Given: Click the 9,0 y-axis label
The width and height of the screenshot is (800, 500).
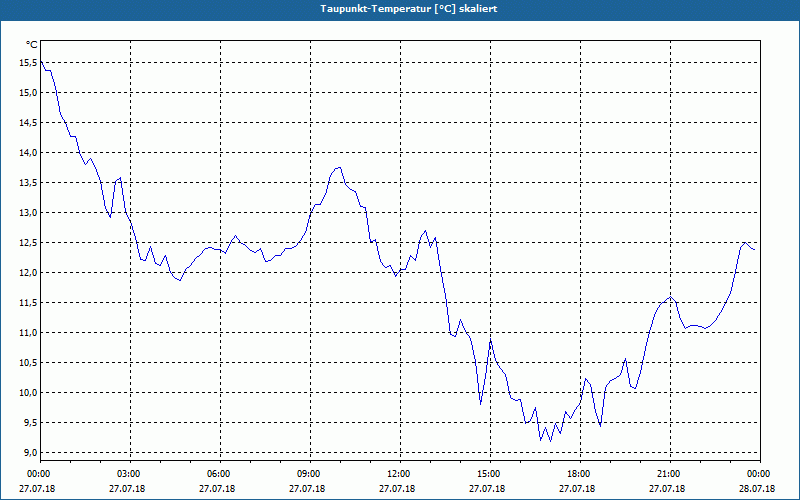Looking at the screenshot, I should pyautogui.click(x=31, y=453).
